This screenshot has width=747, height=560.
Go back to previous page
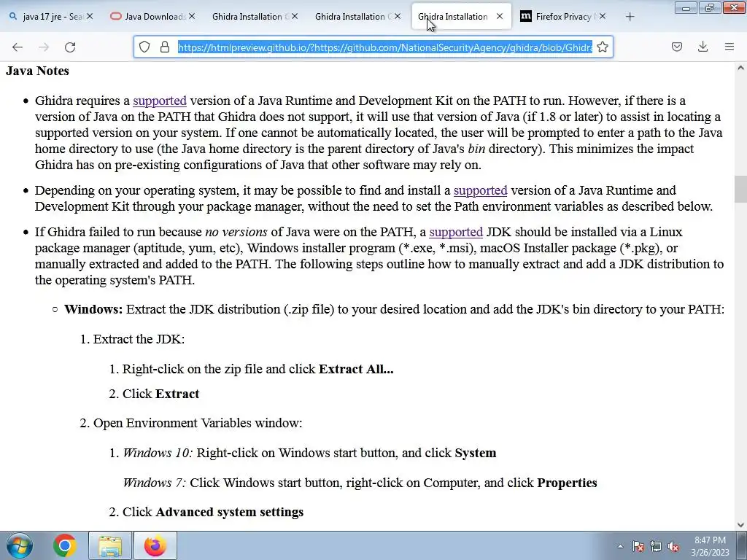[18, 47]
